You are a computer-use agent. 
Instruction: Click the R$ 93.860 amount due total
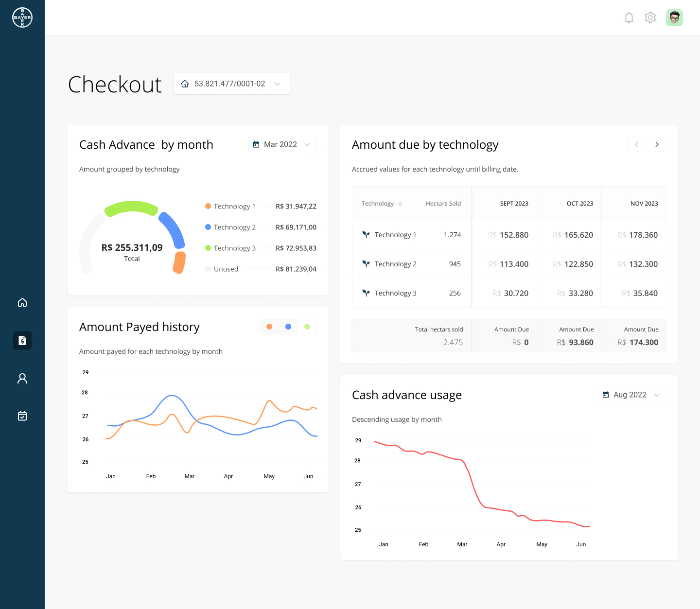point(575,342)
